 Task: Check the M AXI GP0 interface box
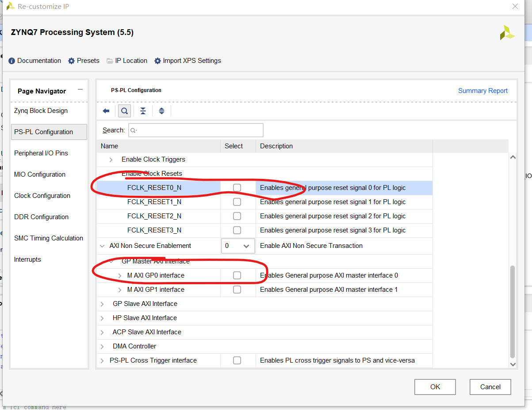coord(237,275)
